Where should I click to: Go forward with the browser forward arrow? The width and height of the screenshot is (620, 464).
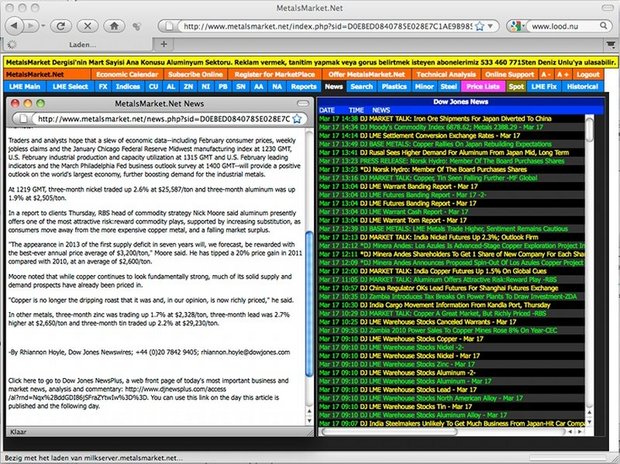pos(30,26)
